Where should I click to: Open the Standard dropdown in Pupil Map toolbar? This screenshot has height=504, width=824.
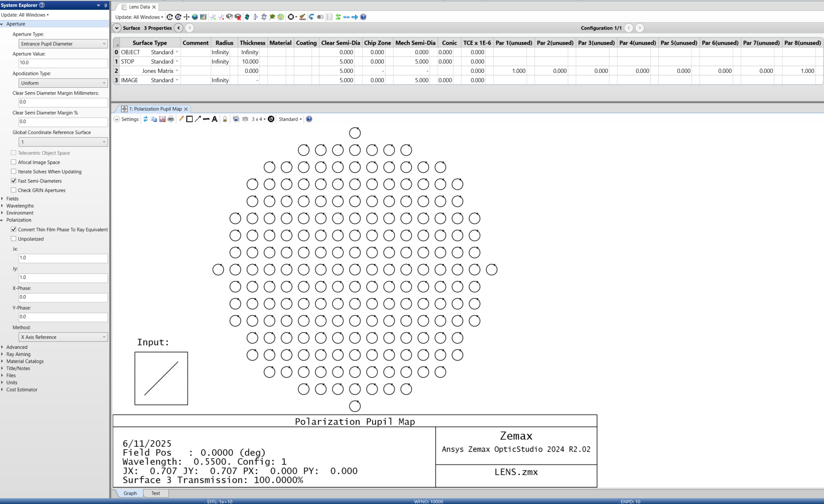(x=290, y=119)
